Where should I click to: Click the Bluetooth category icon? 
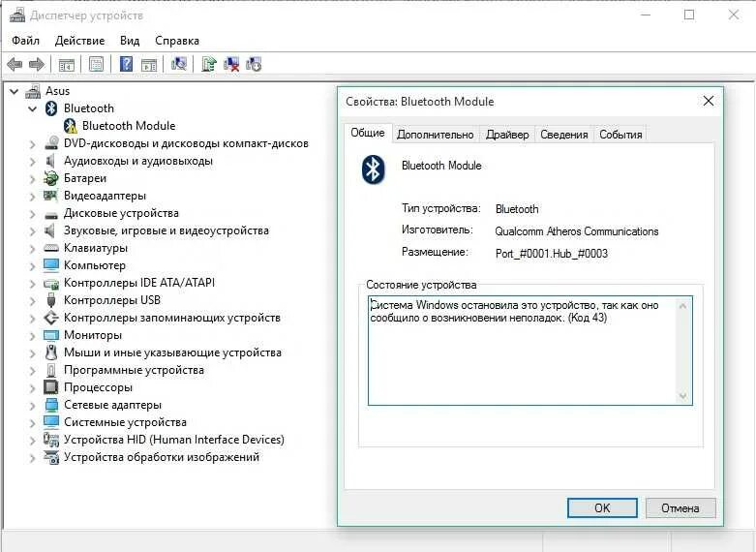coord(51,108)
